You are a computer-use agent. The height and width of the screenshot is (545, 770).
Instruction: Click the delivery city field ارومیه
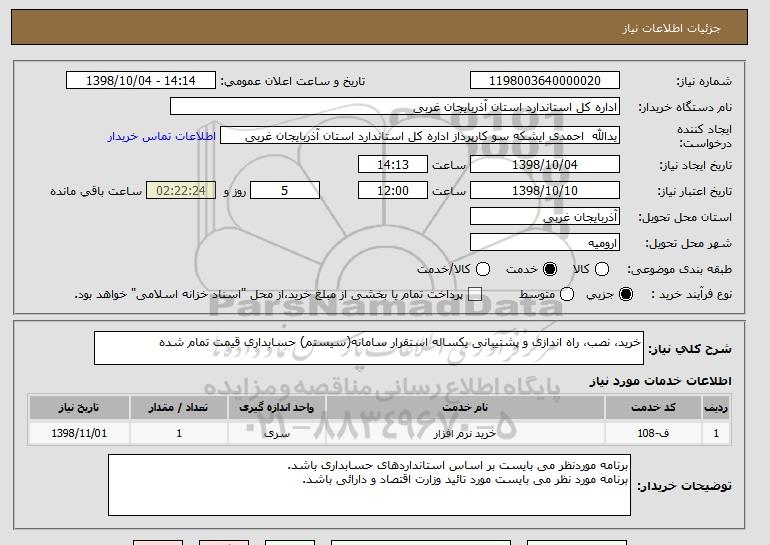(x=545, y=243)
